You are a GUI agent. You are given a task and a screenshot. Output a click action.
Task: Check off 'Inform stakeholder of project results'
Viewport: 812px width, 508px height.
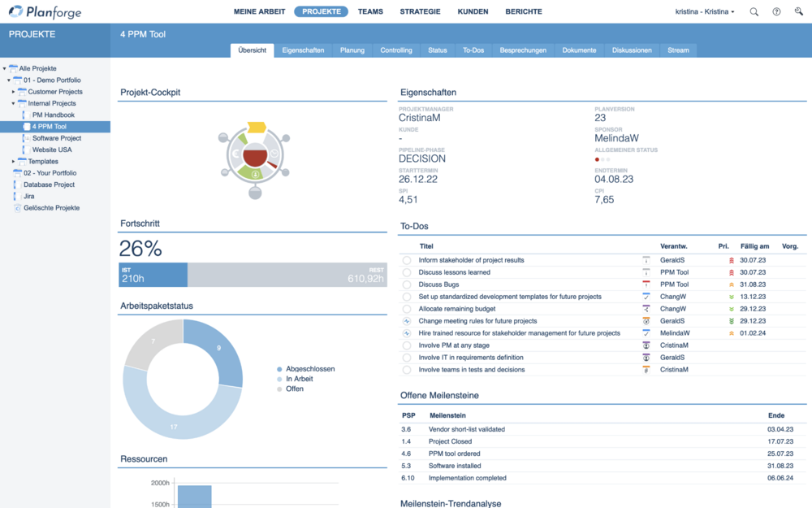pyautogui.click(x=407, y=260)
